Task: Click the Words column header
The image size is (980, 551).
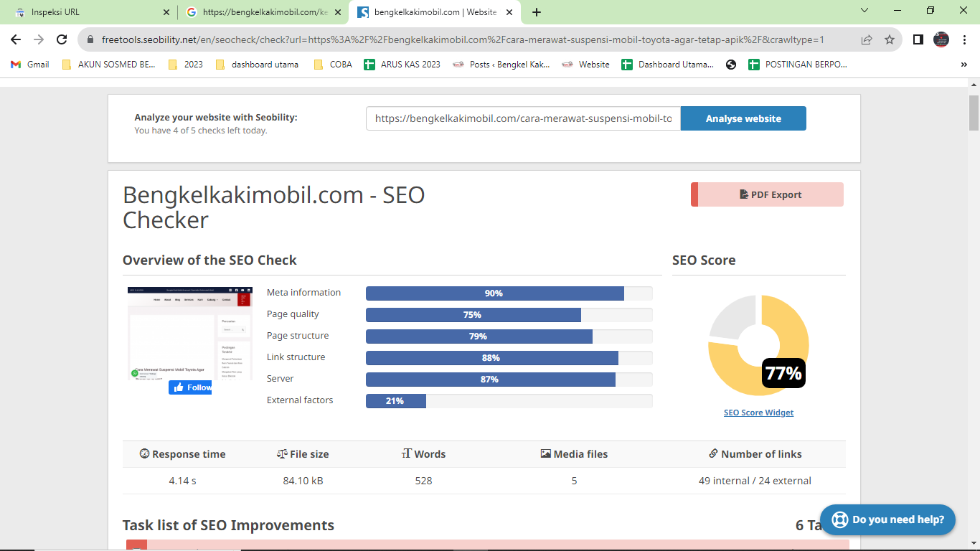Action: [423, 454]
